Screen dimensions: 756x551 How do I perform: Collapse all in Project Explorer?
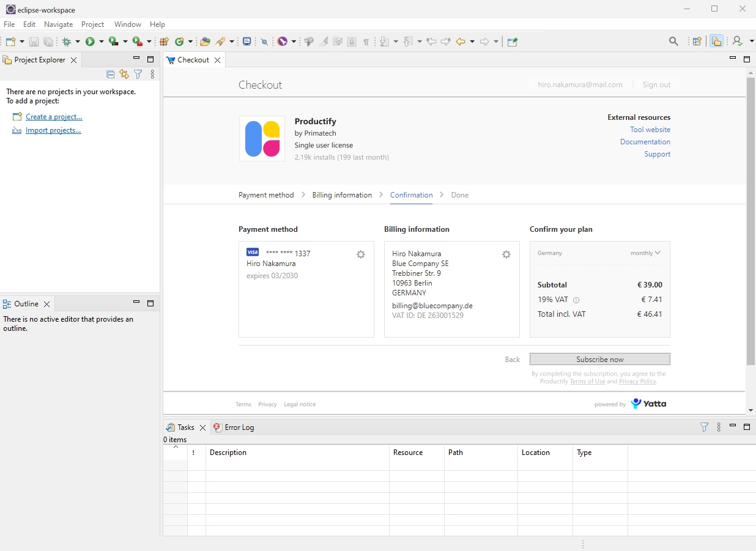coord(111,75)
